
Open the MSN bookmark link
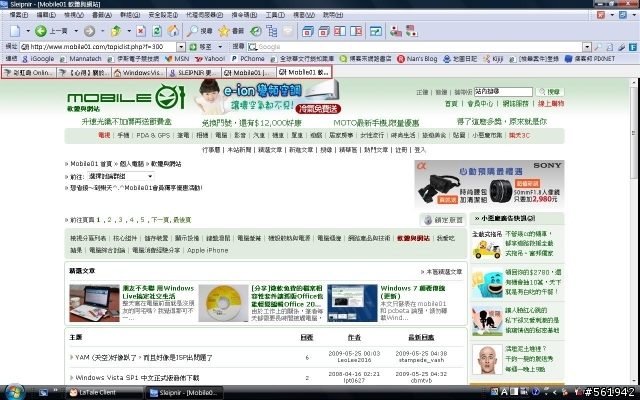point(177,59)
